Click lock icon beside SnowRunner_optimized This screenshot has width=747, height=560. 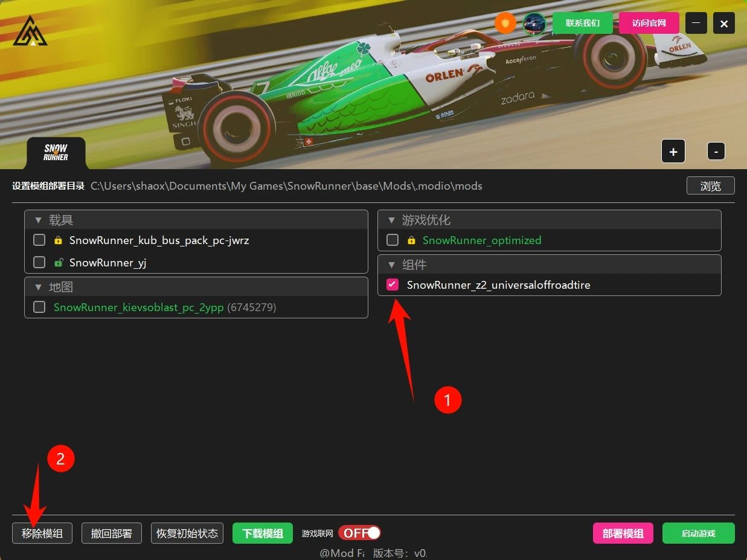coord(411,240)
